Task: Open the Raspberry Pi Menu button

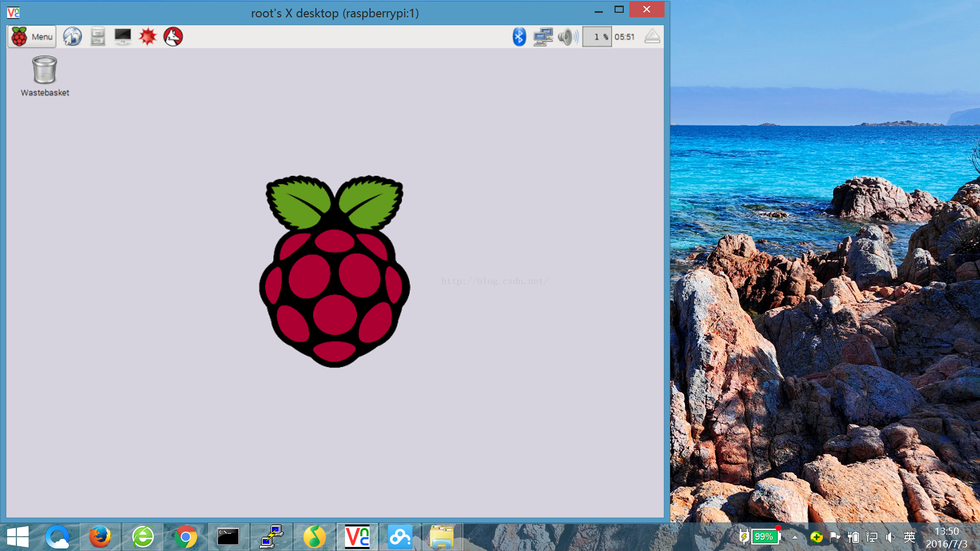Action: (32, 37)
